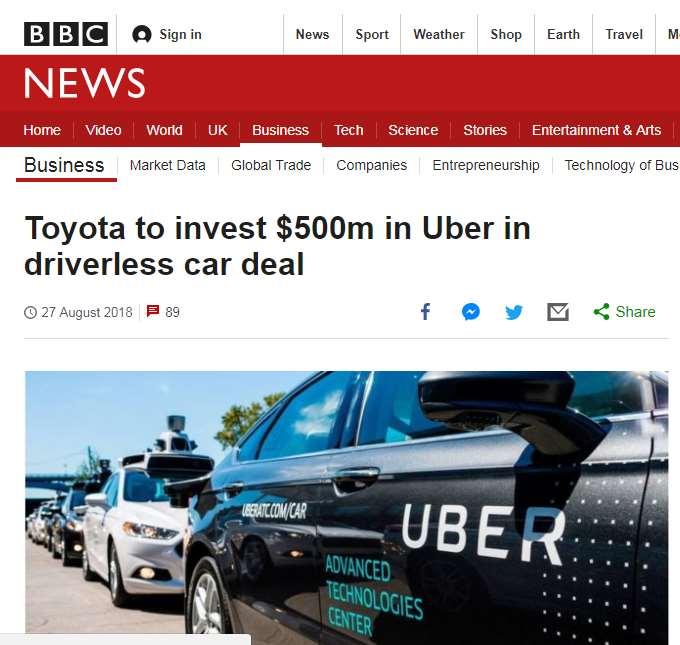680x645 pixels.
Task: Go to Entrepreneurship subsection
Action: 486,165
